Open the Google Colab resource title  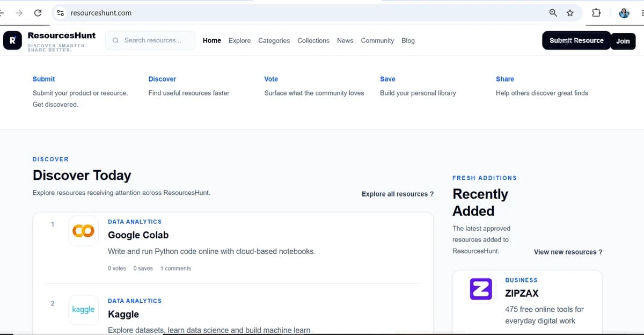(x=138, y=235)
